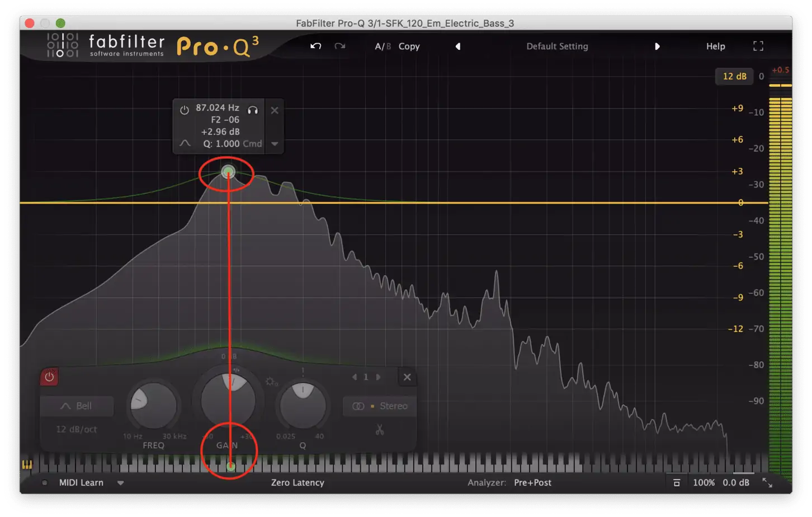The height and width of the screenshot is (517, 812).
Task: Select next band with right arrow near 1
Action: [379, 377]
